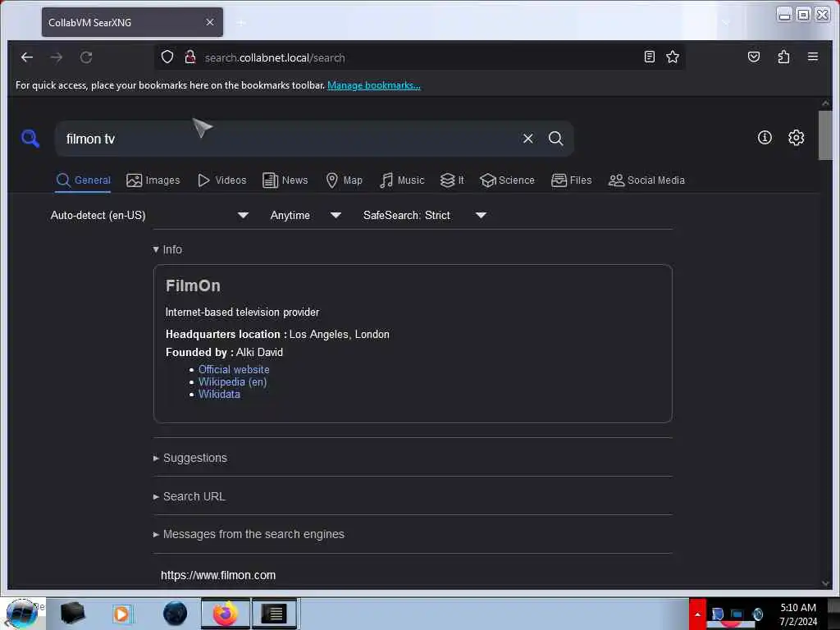Click the padlock site security icon
The height and width of the screenshot is (630, 840).
189,57
